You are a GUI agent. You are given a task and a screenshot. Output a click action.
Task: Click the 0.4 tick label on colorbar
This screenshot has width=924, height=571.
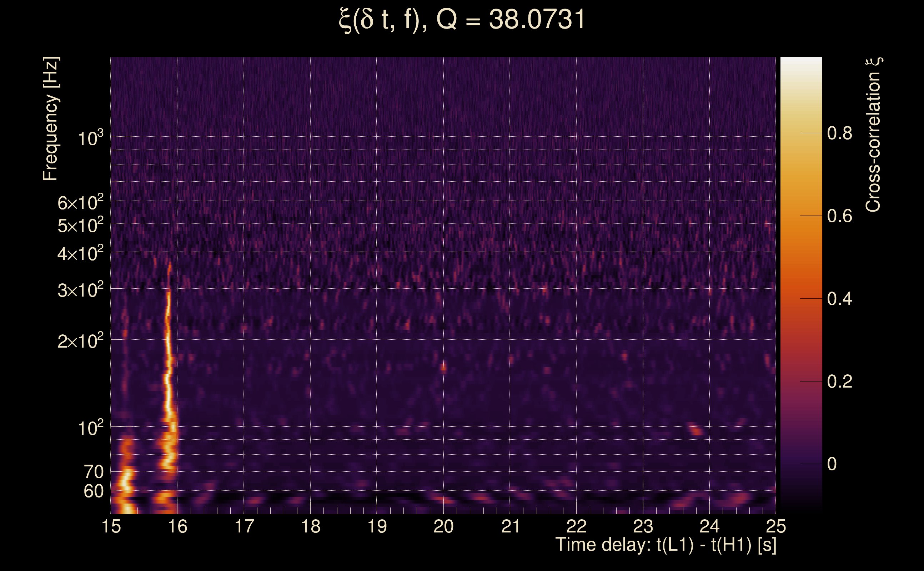[839, 299]
